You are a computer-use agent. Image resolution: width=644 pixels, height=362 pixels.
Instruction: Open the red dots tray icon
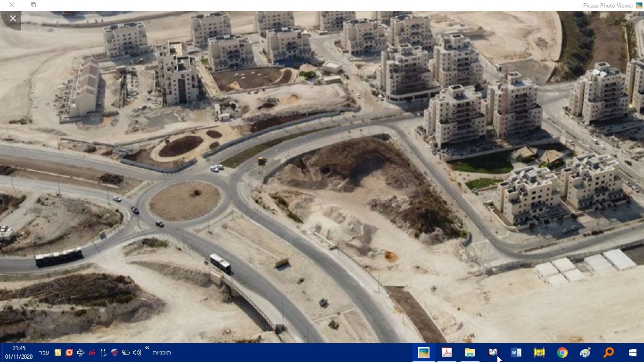[92, 353]
